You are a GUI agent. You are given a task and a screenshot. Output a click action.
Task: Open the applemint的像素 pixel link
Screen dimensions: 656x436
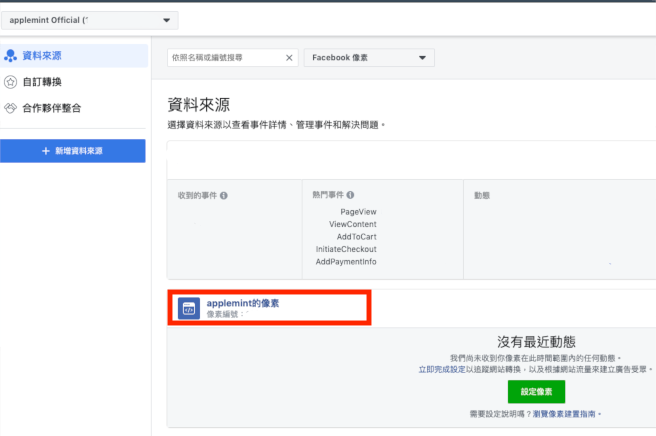tap(243, 303)
